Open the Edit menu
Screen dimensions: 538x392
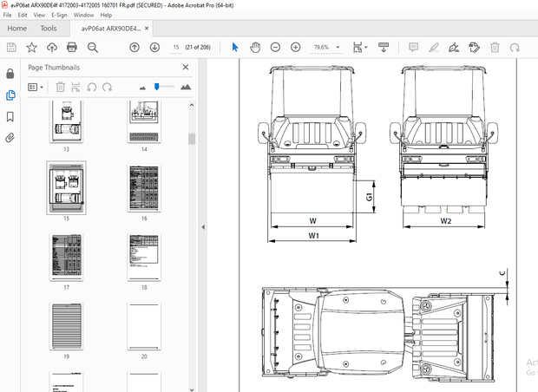point(23,15)
